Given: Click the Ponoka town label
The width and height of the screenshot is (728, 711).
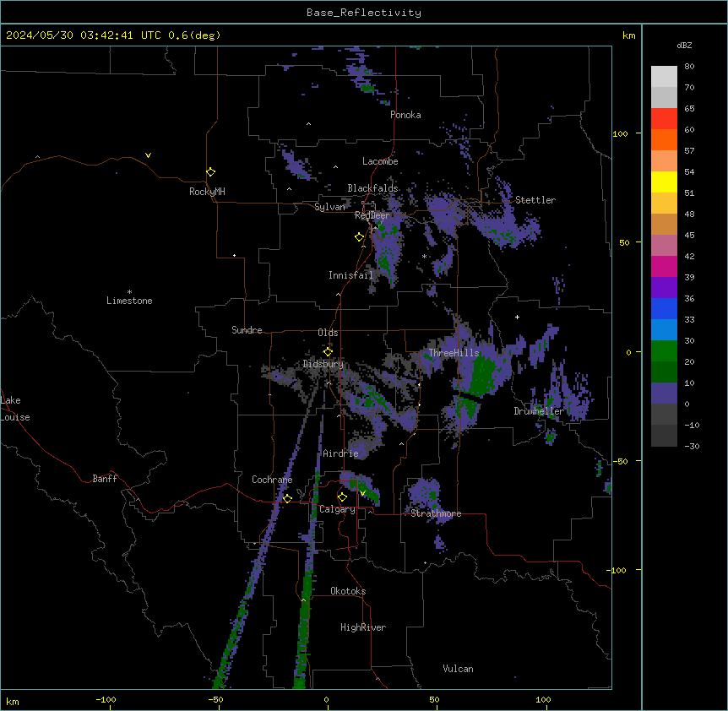Looking at the screenshot, I should (405, 115).
